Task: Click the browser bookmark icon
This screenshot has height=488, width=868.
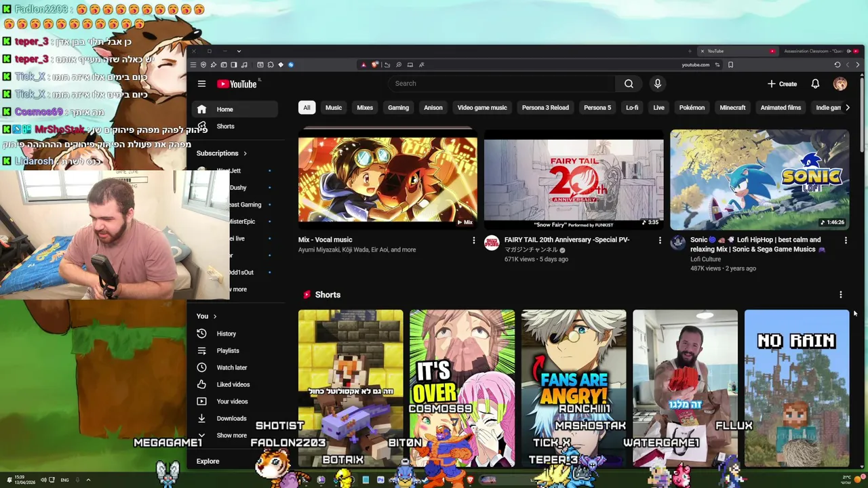Action: (x=730, y=65)
